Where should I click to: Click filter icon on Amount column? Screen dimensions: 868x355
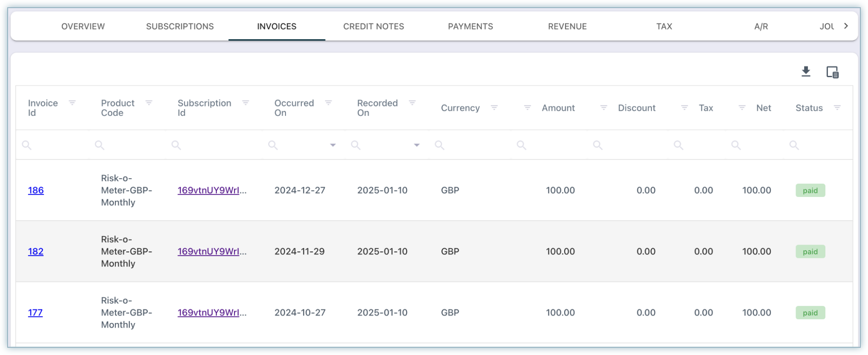527,108
